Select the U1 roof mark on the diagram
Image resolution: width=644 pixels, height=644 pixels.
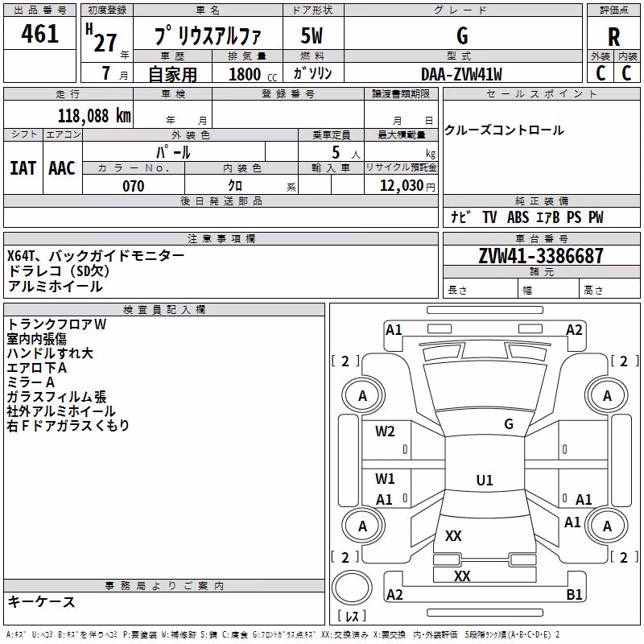click(x=485, y=480)
